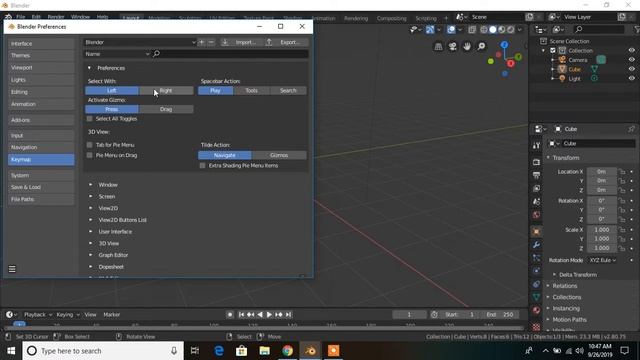Expand the Relations panel in properties
This screenshot has height=360, width=640.
[548, 286]
